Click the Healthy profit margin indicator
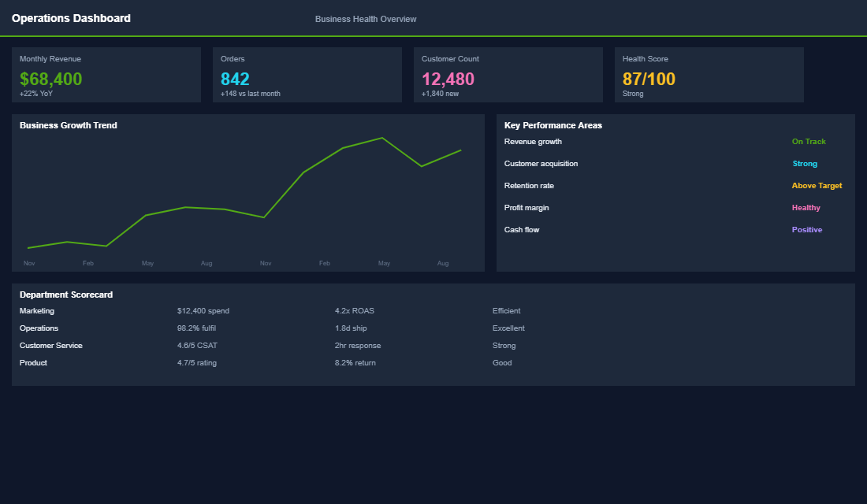The width and height of the screenshot is (867, 504). click(806, 207)
